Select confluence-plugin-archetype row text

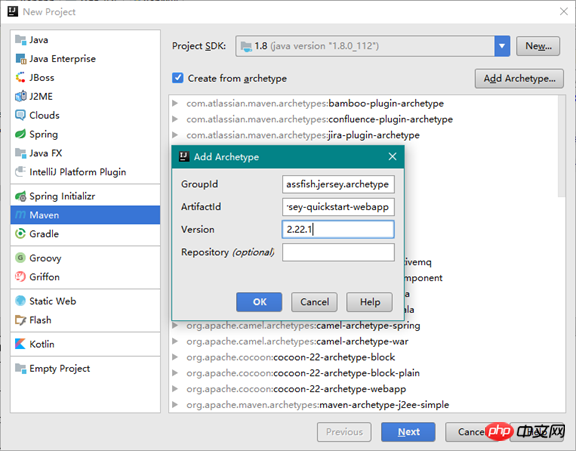click(319, 119)
